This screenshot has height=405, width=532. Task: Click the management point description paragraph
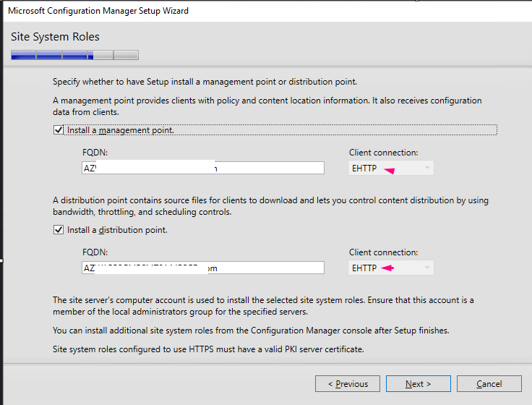(x=267, y=106)
